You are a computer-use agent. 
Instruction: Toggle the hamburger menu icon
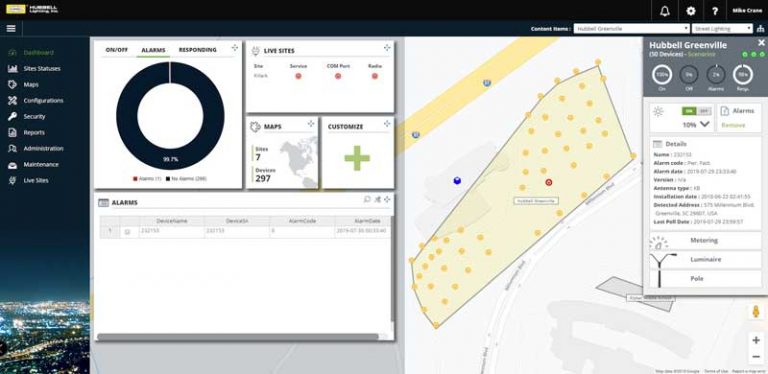pos(11,28)
